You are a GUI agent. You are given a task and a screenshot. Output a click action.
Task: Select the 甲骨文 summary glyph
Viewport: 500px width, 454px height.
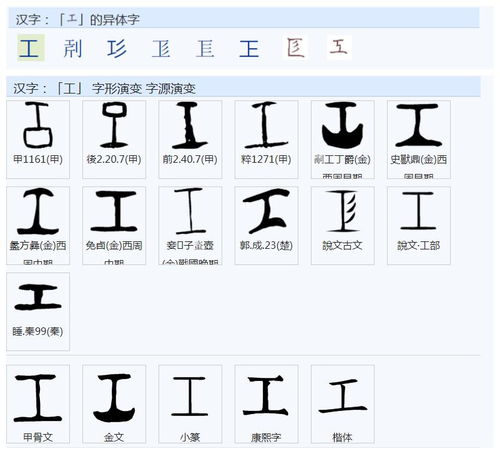(38, 404)
